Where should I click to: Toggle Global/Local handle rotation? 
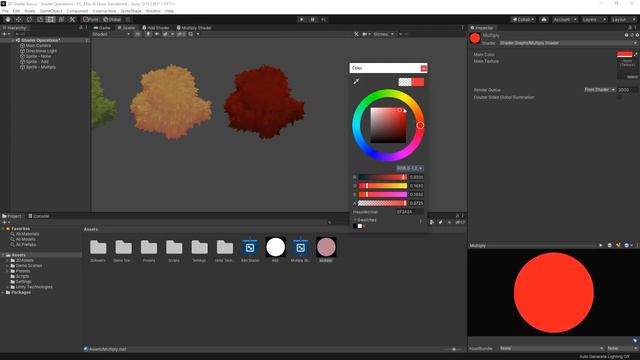coord(112,19)
